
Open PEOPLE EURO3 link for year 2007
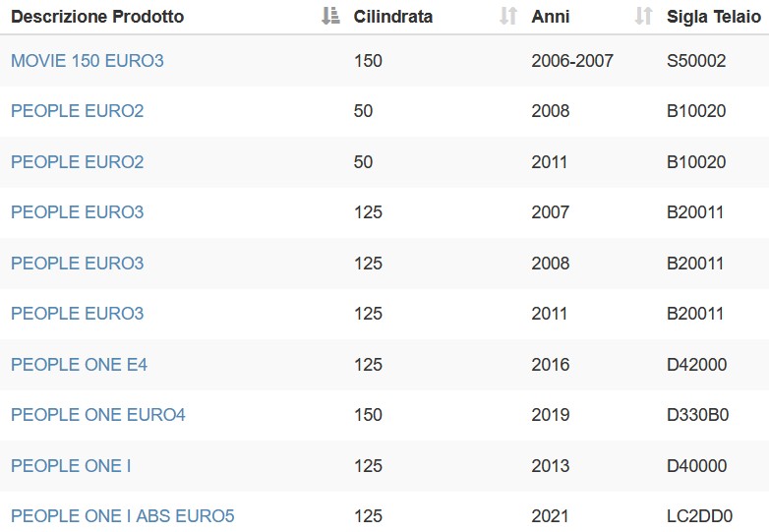pyautogui.click(x=77, y=212)
